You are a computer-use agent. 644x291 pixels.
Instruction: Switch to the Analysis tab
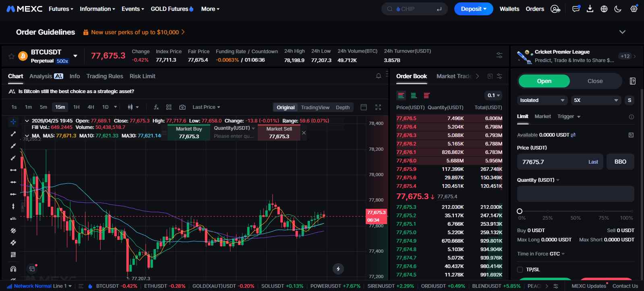pos(46,76)
